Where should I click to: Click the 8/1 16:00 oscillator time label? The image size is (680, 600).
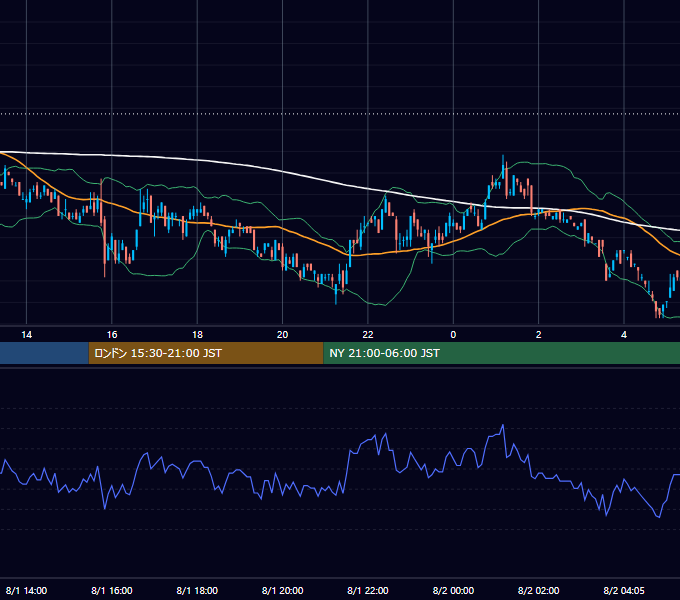click(x=112, y=590)
